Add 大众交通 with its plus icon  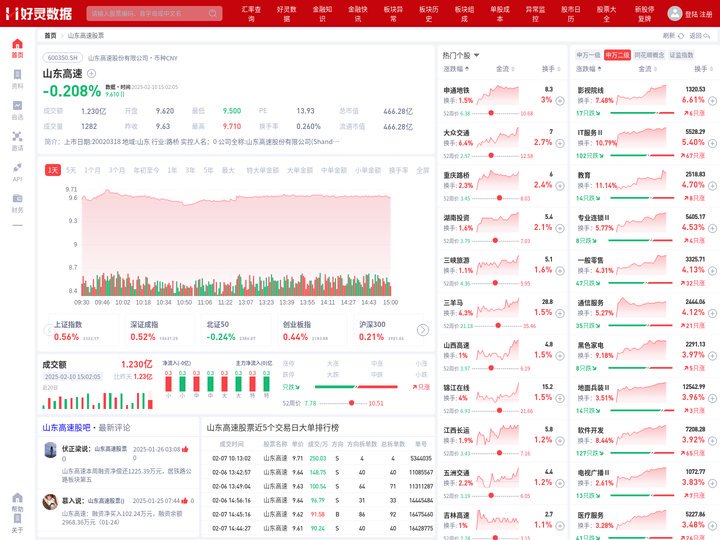[560, 143]
